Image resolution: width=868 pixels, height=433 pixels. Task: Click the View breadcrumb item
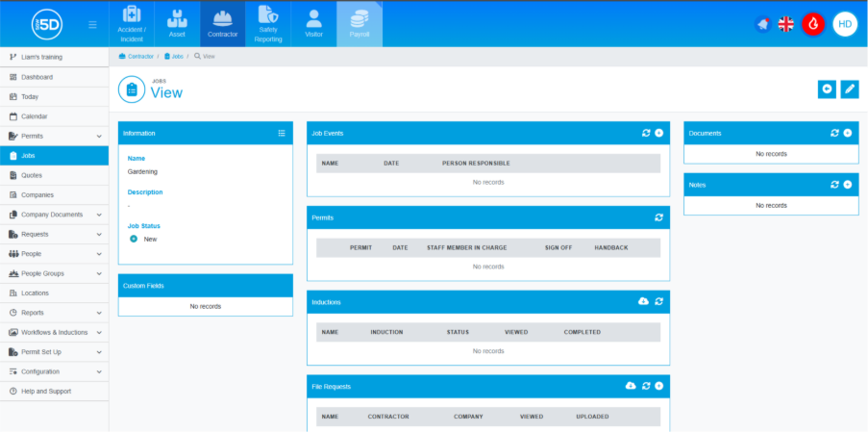(x=205, y=57)
